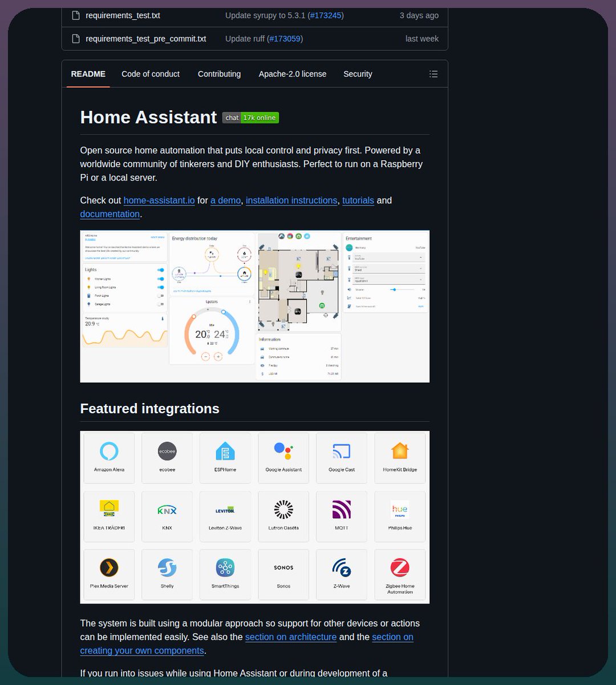Click the Amazon Alexa integration logo
This screenshot has height=685, width=616.
click(109, 452)
